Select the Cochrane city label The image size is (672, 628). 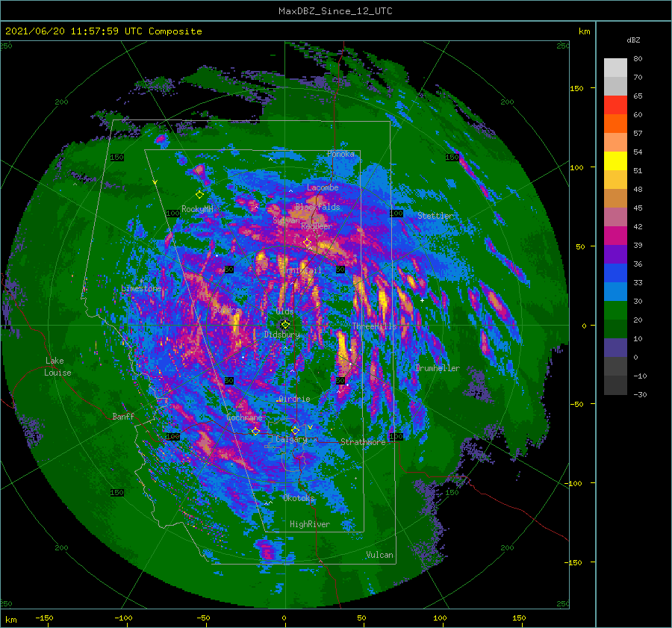(x=244, y=417)
